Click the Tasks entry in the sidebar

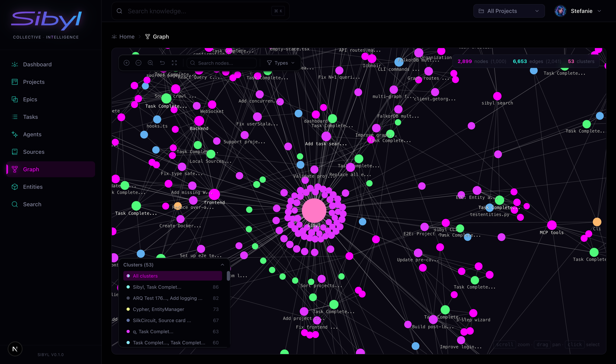(x=30, y=117)
